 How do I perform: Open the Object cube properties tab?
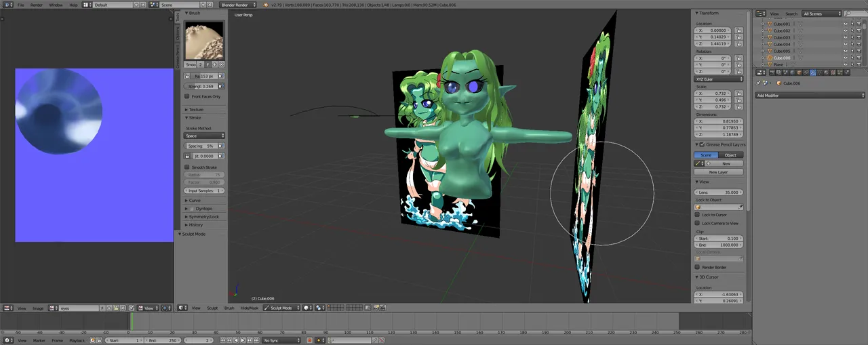pos(800,73)
